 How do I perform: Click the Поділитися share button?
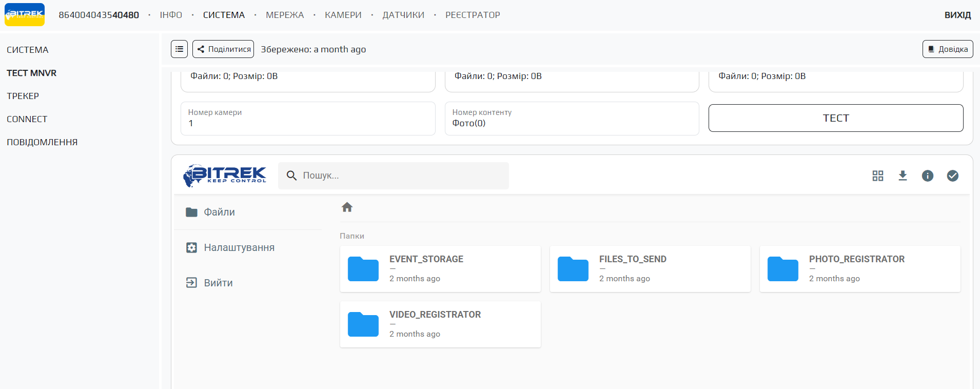point(223,49)
